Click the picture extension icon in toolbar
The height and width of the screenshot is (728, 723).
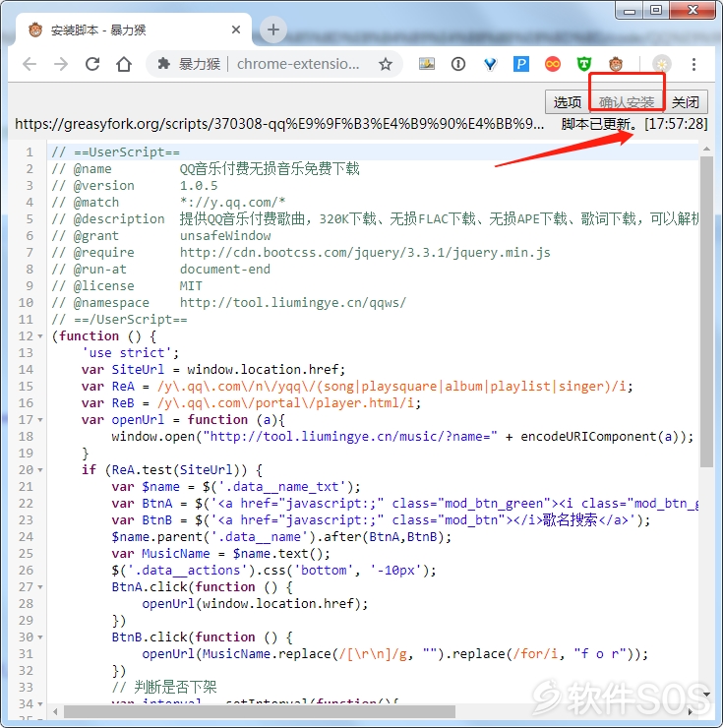pyautogui.click(x=427, y=64)
